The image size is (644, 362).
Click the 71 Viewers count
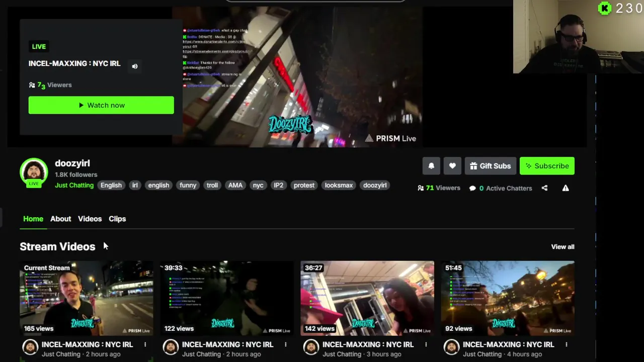coord(439,188)
